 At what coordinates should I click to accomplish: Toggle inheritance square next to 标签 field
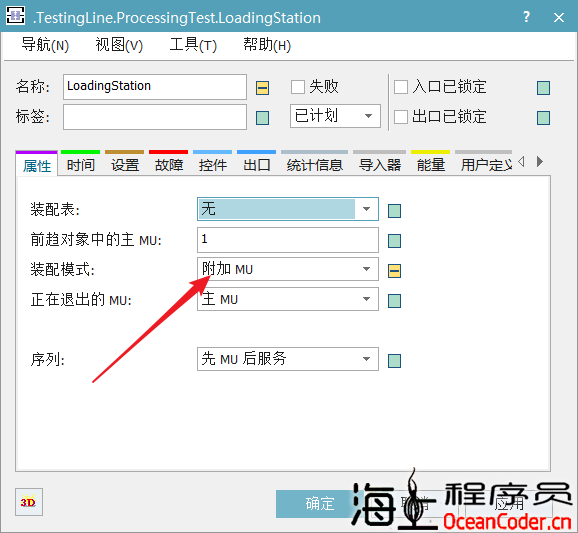[262, 118]
